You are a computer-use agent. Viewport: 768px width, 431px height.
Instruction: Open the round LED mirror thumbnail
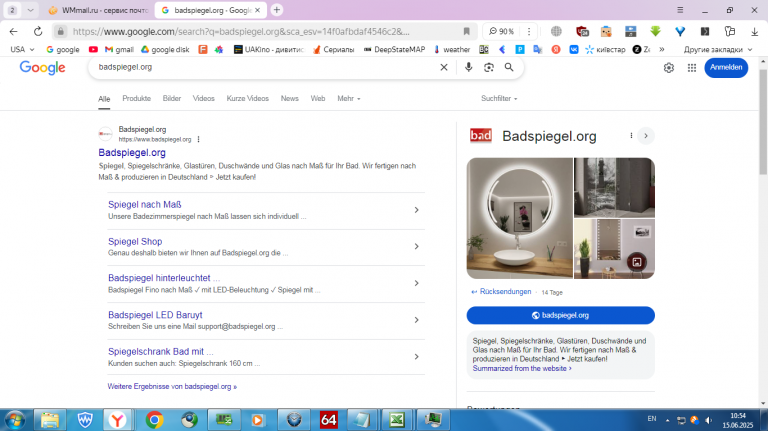(x=520, y=218)
